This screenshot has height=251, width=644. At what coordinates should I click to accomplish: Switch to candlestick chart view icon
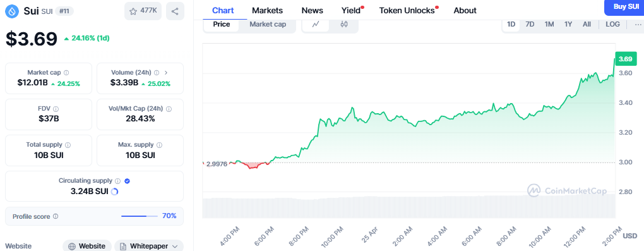click(344, 24)
